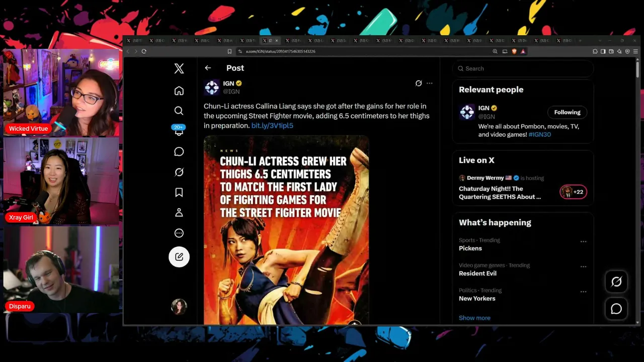
Task: Click IGN's avatar under Relevant people
Action: point(467,112)
